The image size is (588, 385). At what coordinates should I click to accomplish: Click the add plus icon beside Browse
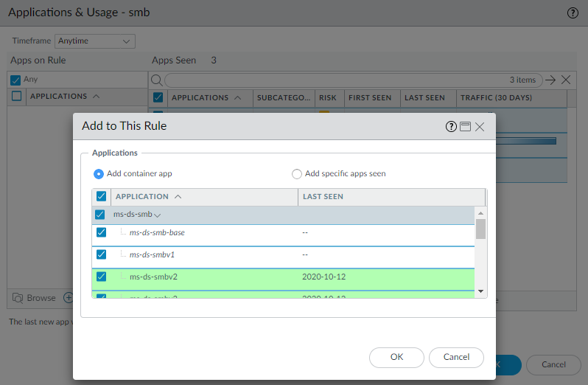[x=69, y=298]
